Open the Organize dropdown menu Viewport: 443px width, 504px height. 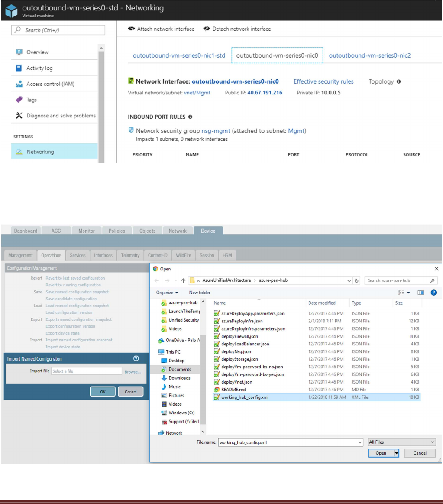[167, 293]
